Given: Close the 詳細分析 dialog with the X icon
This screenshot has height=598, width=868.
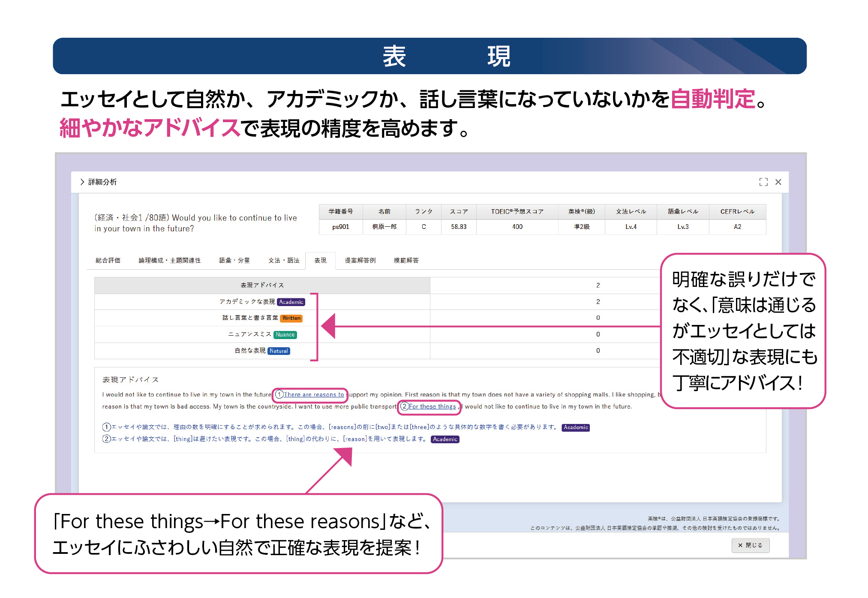Looking at the screenshot, I should tap(778, 182).
